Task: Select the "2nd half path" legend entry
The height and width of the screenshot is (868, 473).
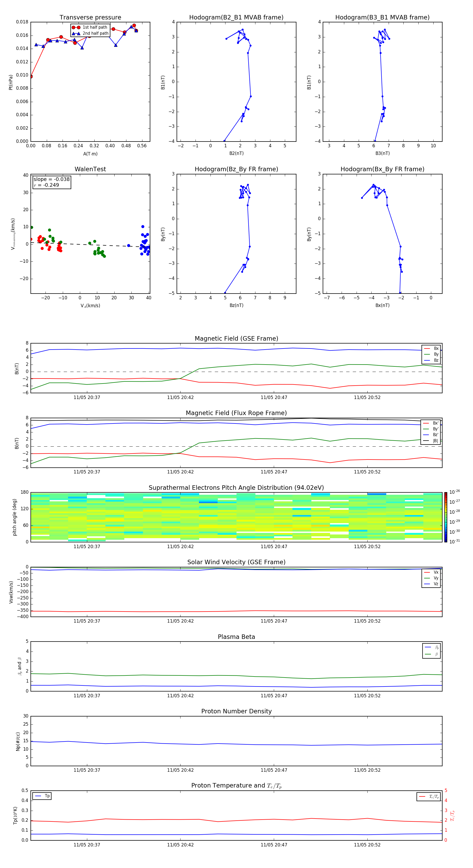Action: pyautogui.click(x=90, y=33)
